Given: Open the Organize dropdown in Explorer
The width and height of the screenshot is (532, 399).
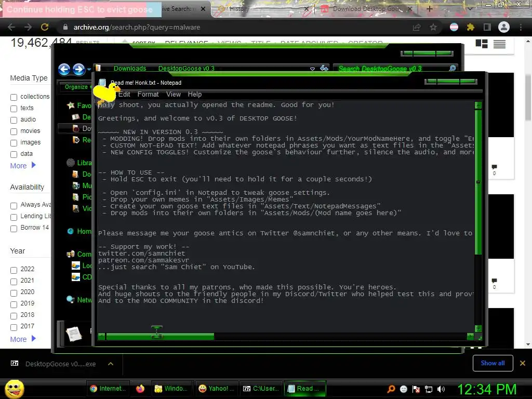Looking at the screenshot, I should [78, 87].
